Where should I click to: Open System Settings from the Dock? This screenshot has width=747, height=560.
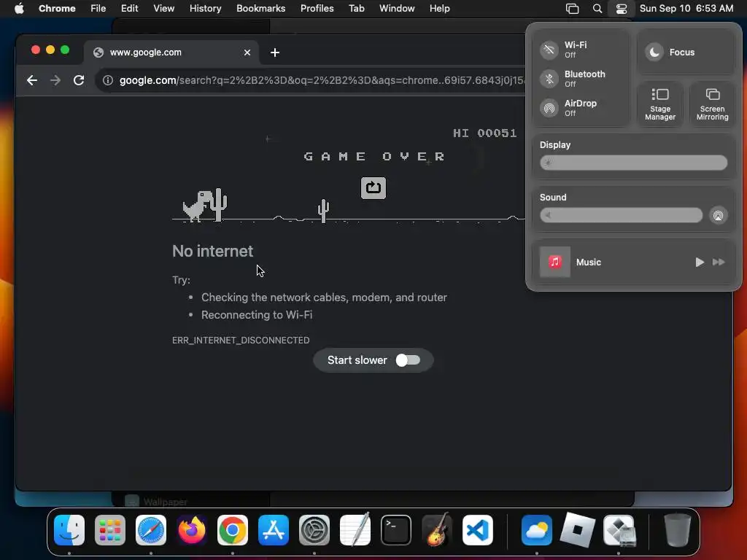click(314, 530)
